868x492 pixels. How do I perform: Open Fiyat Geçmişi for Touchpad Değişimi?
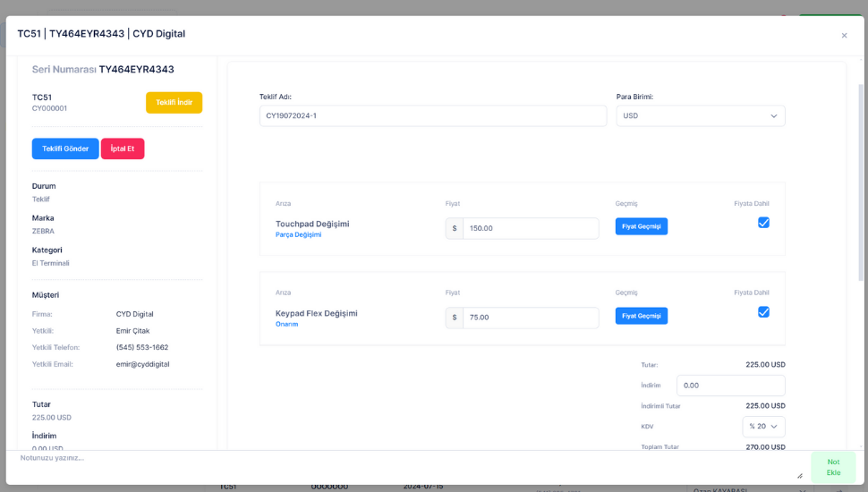coord(641,226)
